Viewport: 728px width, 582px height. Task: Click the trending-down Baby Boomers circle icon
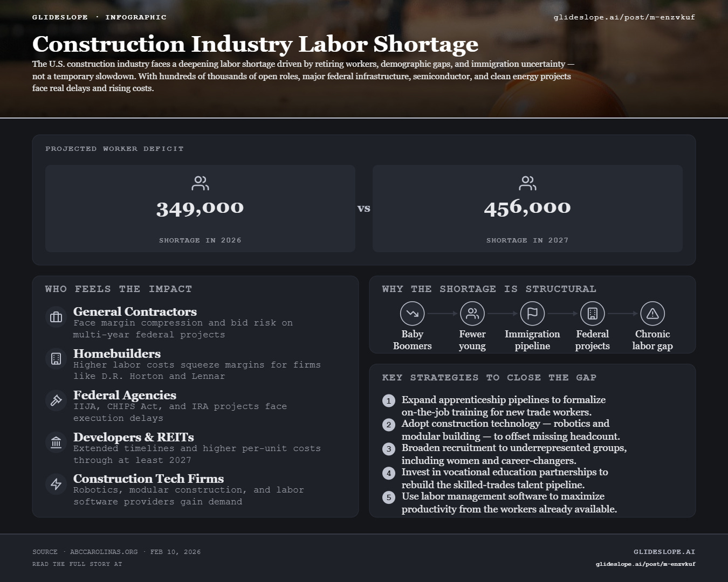click(x=413, y=313)
